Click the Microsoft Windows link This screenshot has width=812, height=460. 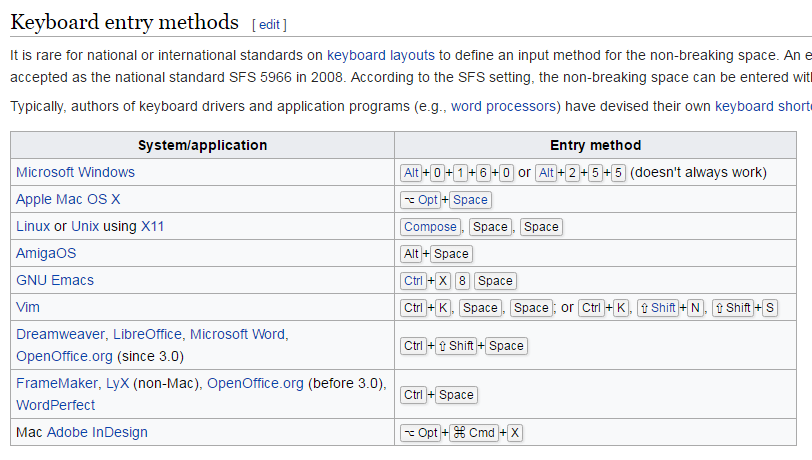point(75,172)
